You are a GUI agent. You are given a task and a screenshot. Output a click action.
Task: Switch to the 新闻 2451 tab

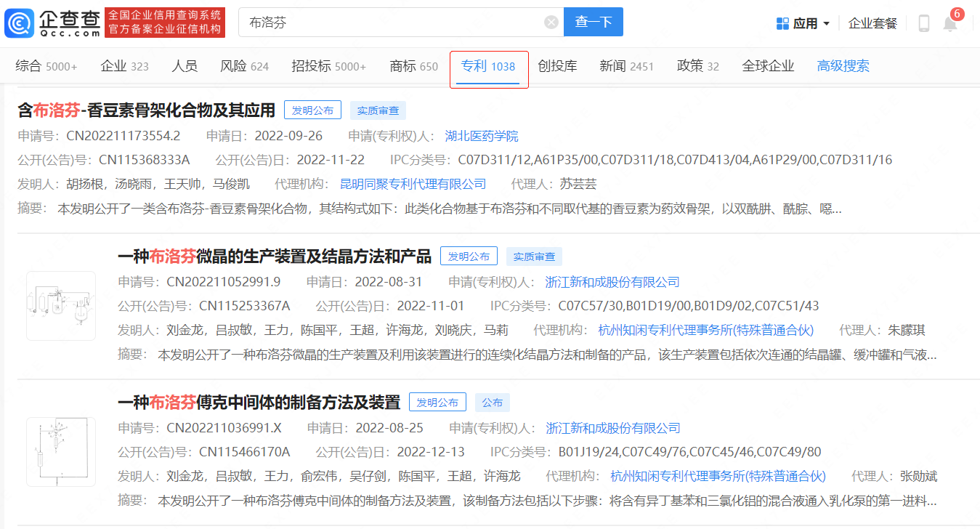point(626,66)
